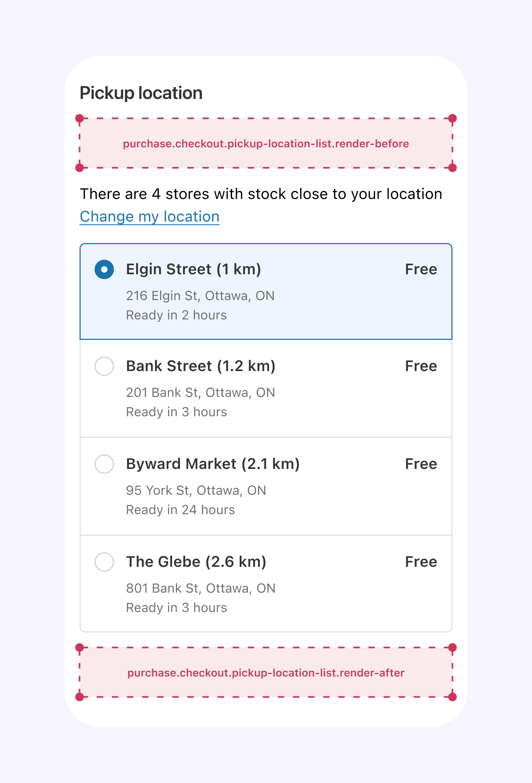
Task: Click the 201 Bank St address text
Action: (201, 393)
